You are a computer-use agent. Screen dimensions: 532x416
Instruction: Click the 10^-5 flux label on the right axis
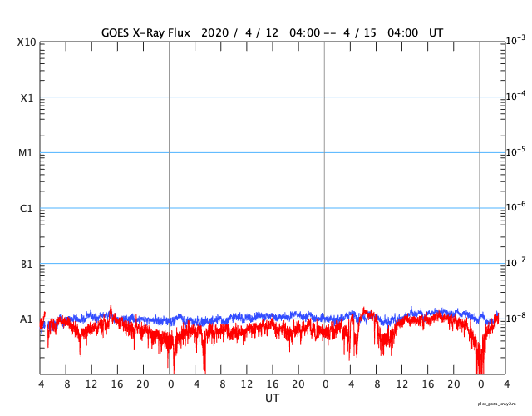point(516,151)
